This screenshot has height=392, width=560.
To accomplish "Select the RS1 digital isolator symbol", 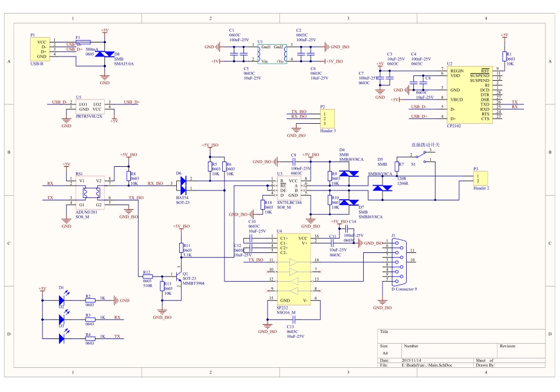I will [x=90, y=193].
